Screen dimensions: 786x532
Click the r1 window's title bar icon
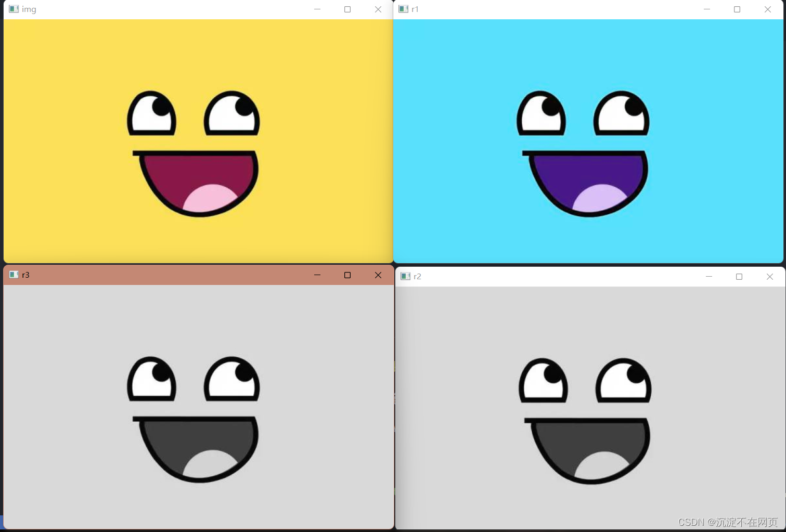(x=404, y=9)
